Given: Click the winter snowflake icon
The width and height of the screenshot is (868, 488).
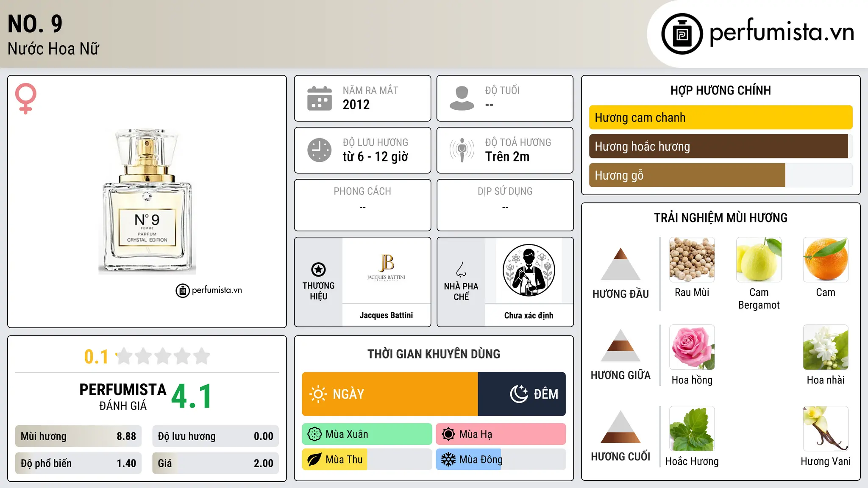Looking at the screenshot, I should tap(448, 460).
